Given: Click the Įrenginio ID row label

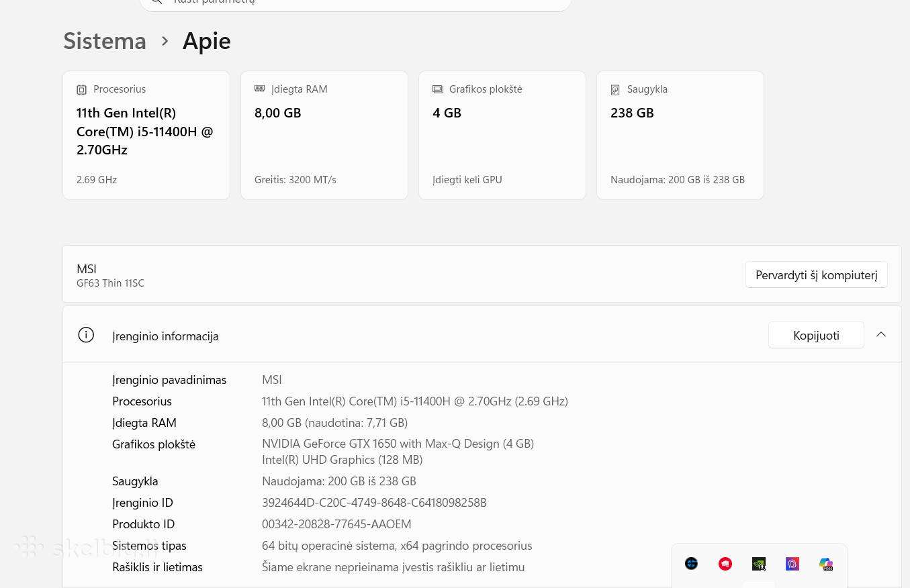Looking at the screenshot, I should coord(142,502).
